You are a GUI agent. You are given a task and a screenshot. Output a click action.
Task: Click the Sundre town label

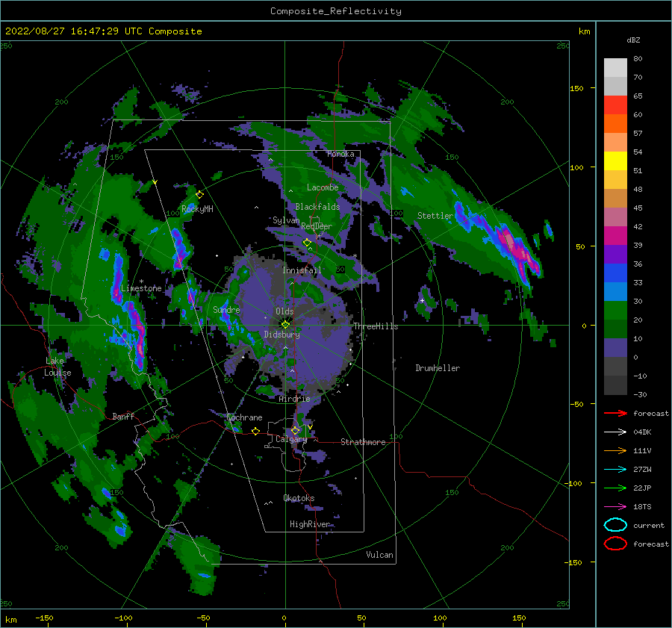click(226, 309)
